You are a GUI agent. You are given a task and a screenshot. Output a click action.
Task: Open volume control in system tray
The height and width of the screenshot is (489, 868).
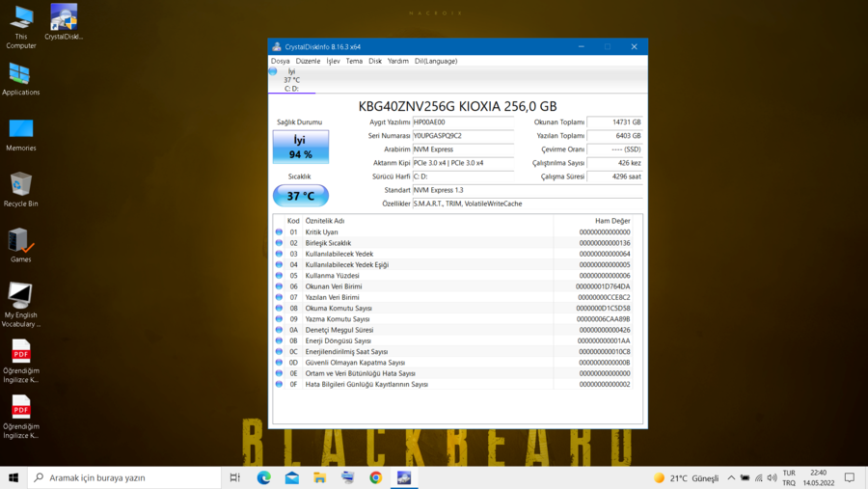pyautogui.click(x=773, y=477)
